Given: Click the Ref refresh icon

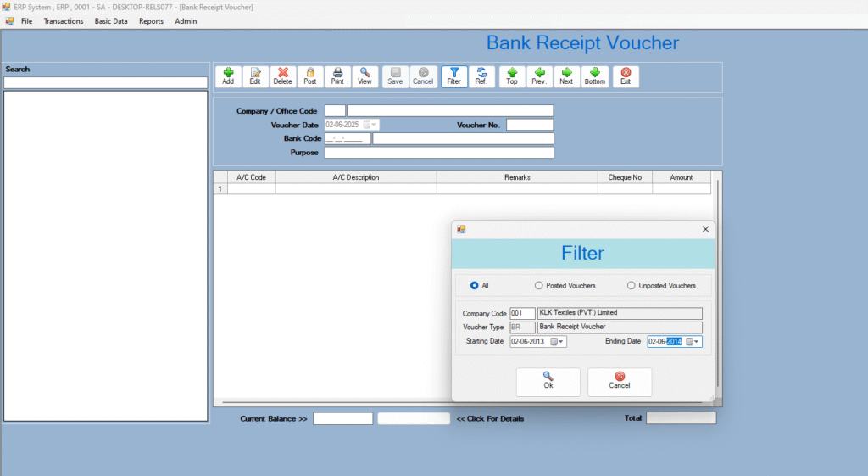Looking at the screenshot, I should coord(481,76).
